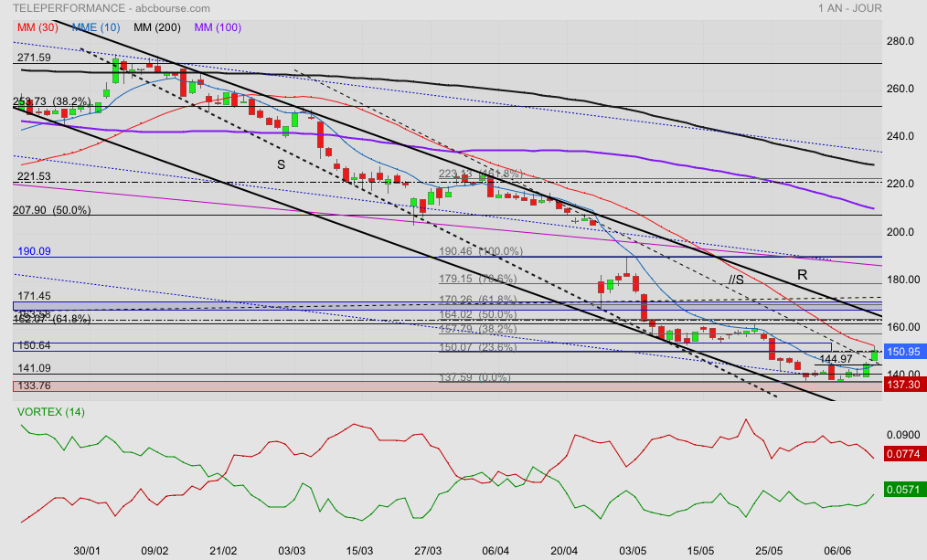Image resolution: width=927 pixels, height=560 pixels.
Task: Click the 133.76 red zone label
Action: click(34, 386)
